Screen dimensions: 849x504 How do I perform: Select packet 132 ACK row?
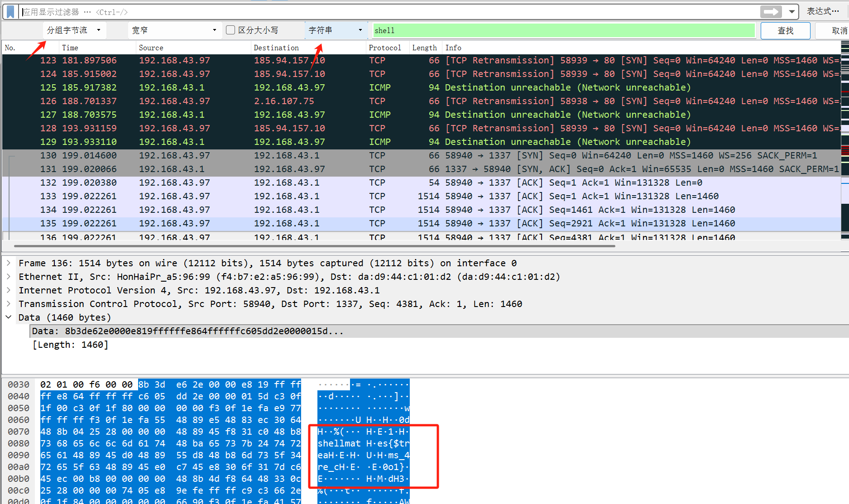[421, 182]
